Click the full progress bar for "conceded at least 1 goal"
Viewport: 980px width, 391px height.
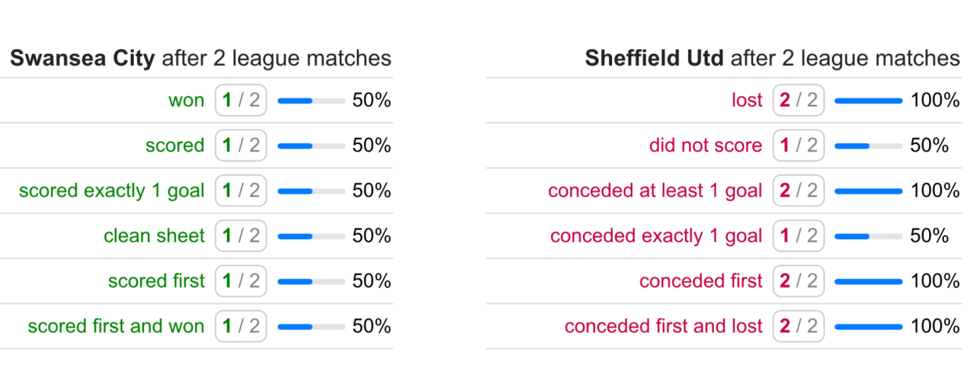tap(868, 191)
